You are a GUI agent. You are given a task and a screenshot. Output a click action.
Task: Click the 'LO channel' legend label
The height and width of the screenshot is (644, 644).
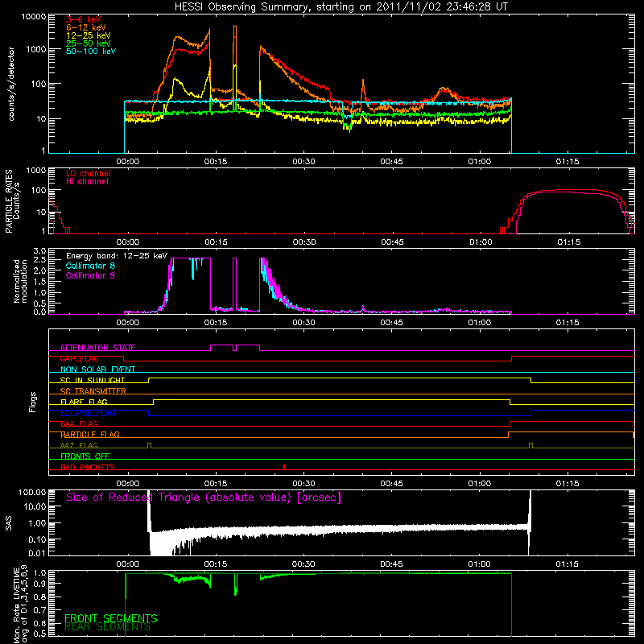[x=89, y=173]
